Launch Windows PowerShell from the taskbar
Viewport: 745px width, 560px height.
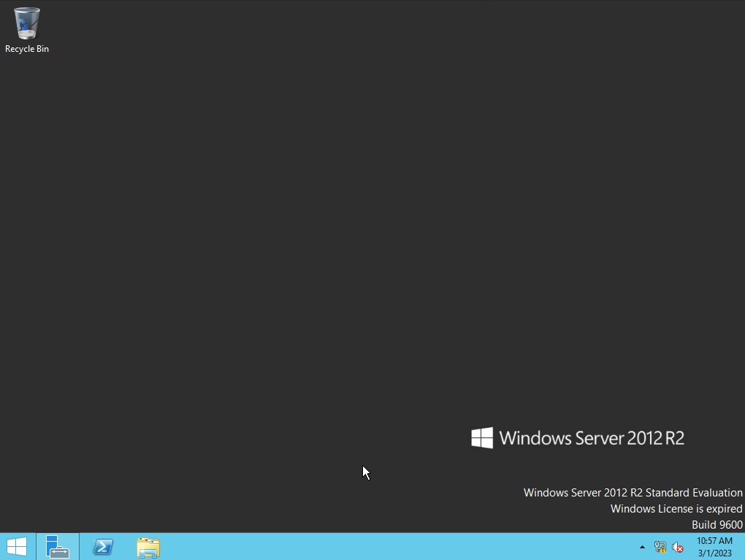point(103,546)
